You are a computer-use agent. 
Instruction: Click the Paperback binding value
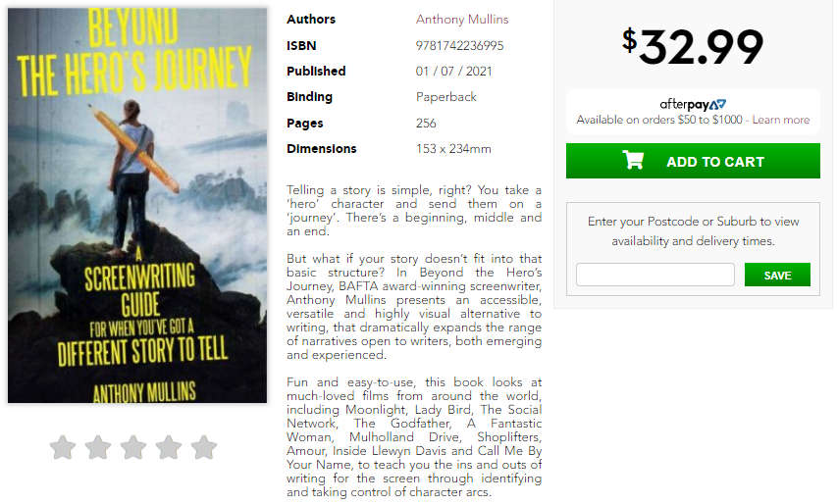445,97
